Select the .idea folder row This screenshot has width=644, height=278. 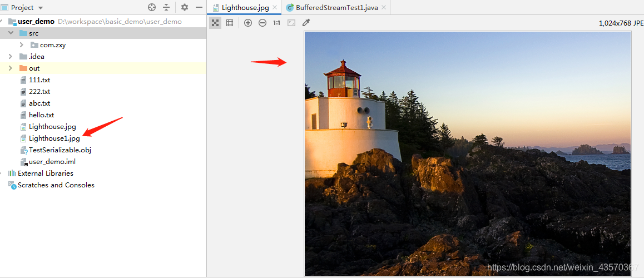point(103,57)
